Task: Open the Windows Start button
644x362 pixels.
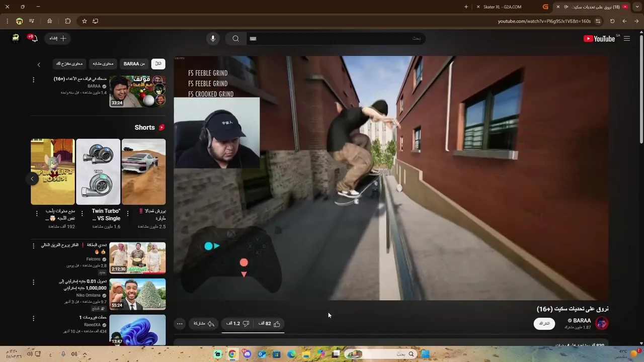Action: point(426,354)
